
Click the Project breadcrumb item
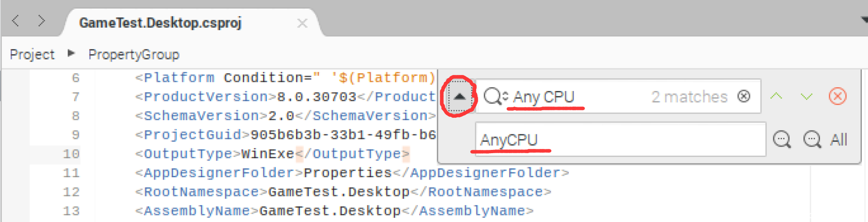point(32,55)
